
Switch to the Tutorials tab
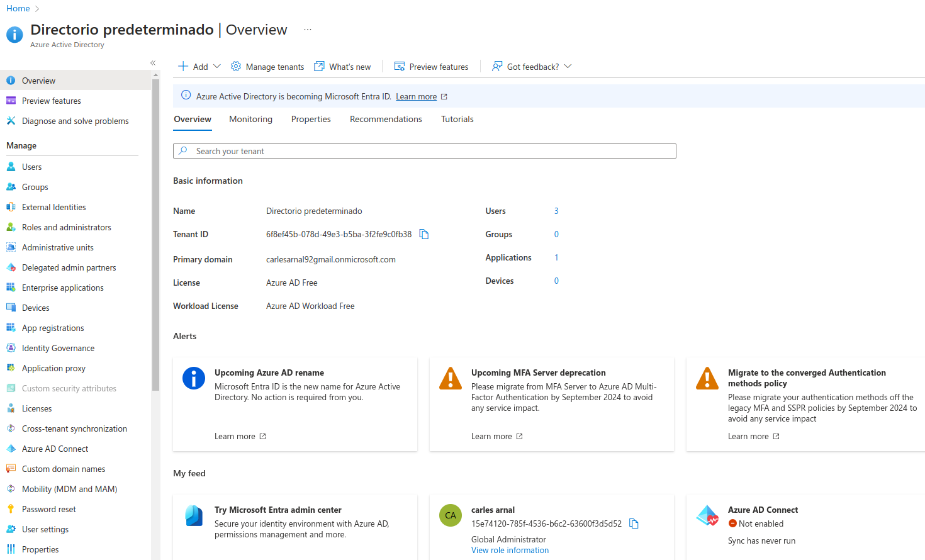[457, 119]
